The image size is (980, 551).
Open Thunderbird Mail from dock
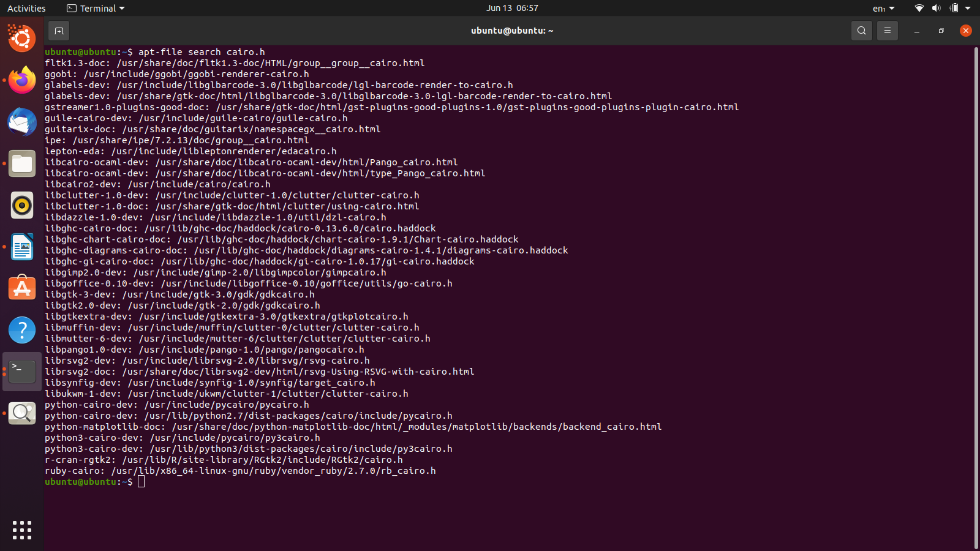[x=22, y=122]
